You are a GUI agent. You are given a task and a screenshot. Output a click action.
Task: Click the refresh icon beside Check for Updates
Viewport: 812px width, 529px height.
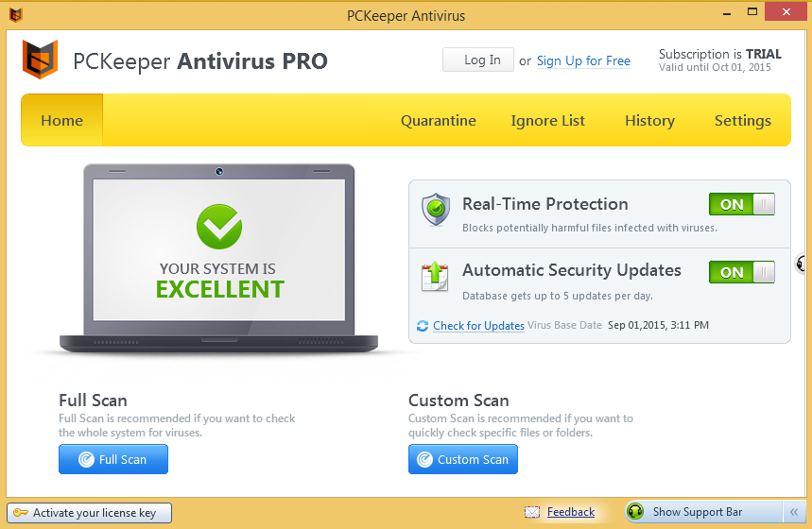(423, 326)
